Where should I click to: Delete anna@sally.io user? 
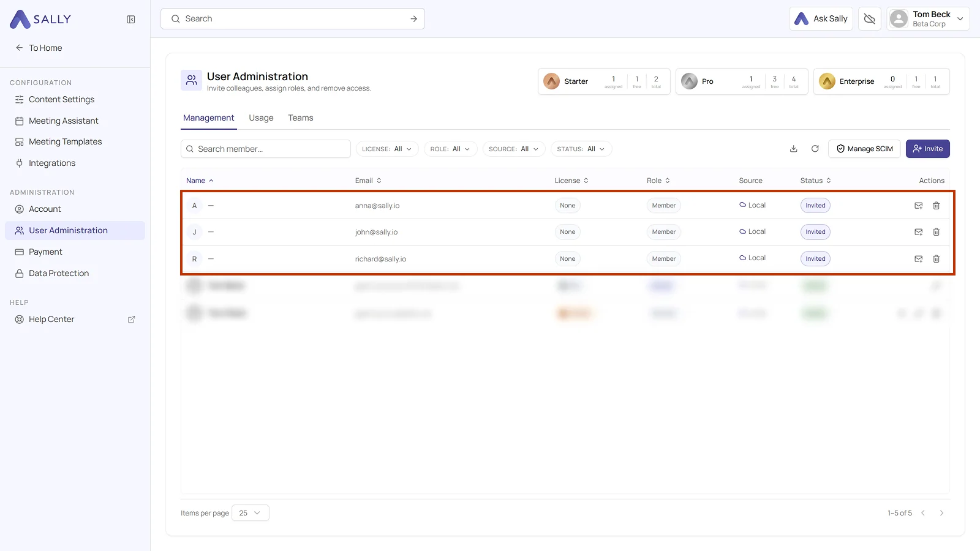tap(937, 206)
